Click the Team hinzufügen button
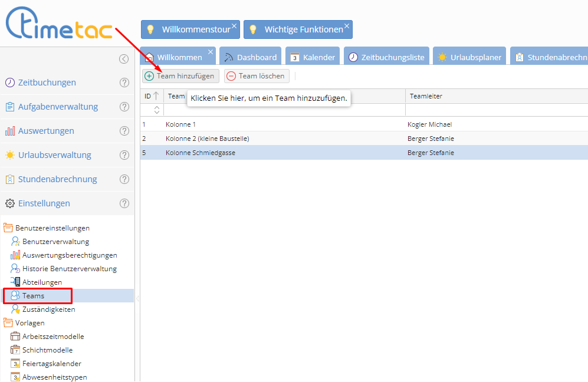The image size is (588, 382). (180, 76)
